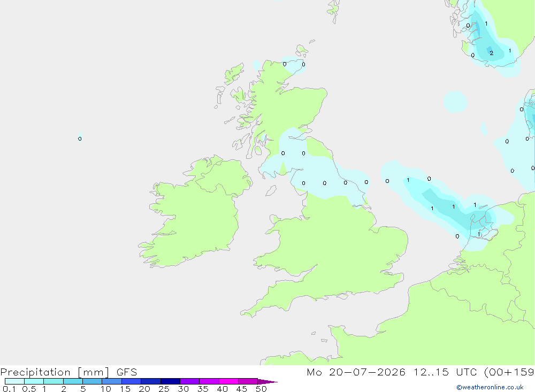This screenshot has height=392, width=535.
Task: Pick the 1–2 mm cyan legend swatch
Action: pos(53,381)
